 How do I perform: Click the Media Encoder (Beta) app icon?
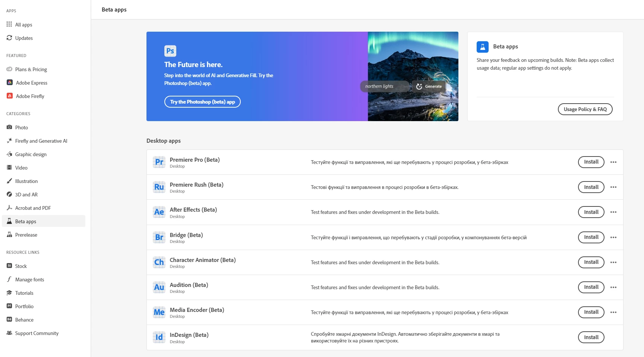point(159,312)
